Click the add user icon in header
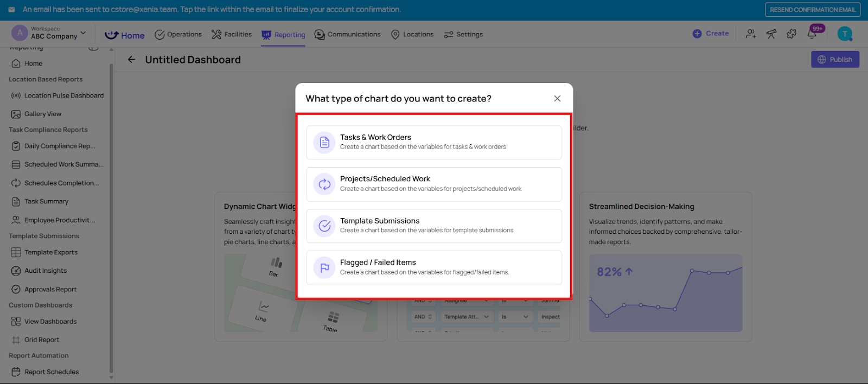The width and height of the screenshot is (868, 384). point(750,34)
